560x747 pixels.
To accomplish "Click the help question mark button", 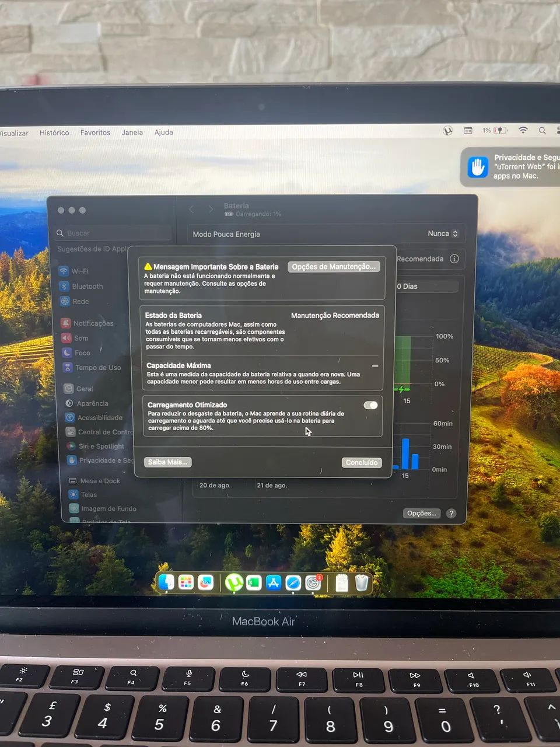I will pyautogui.click(x=451, y=514).
